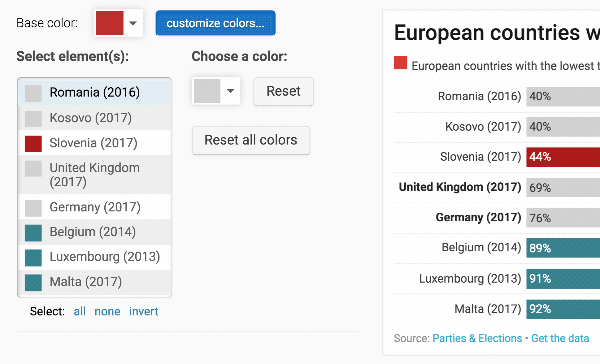Expand the Choose a color dropdown arrow
The width and height of the screenshot is (600, 364).
pyautogui.click(x=230, y=91)
